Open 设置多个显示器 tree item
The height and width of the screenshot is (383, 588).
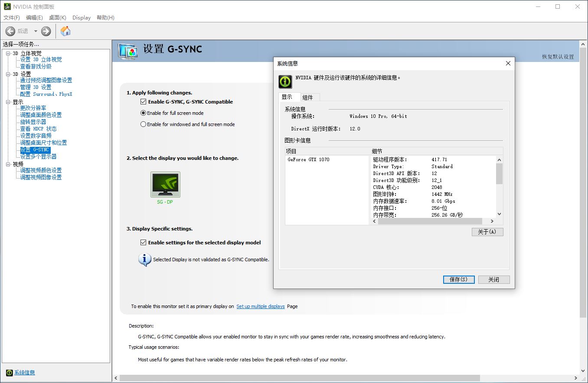point(38,157)
